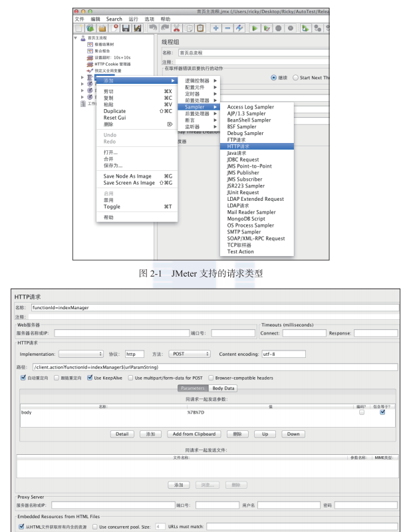The width and height of the screenshot is (415, 532).
Task: Click the Stop test toolbar icon
Action: tap(278, 28)
